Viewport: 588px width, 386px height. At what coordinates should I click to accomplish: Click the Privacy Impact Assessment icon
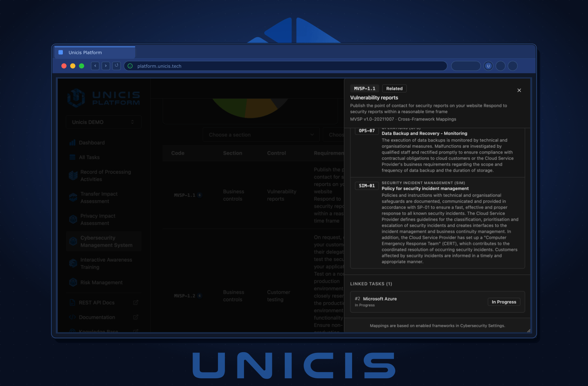coord(73,219)
